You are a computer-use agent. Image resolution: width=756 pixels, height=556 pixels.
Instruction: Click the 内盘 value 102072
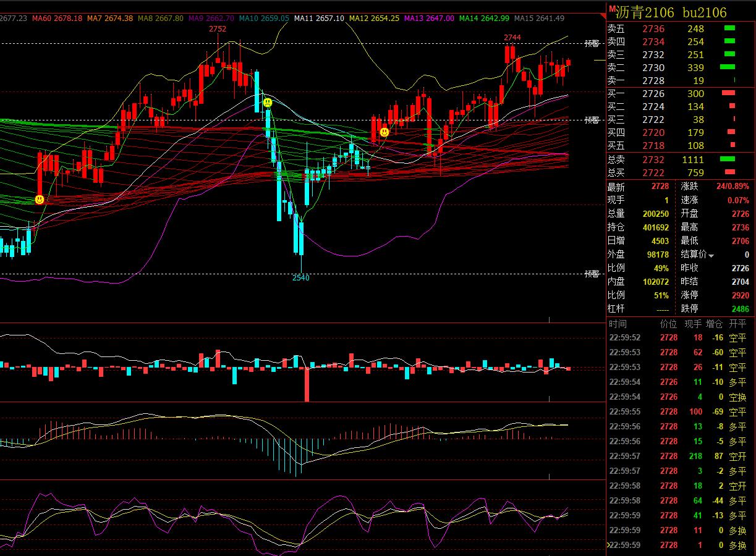click(x=655, y=282)
